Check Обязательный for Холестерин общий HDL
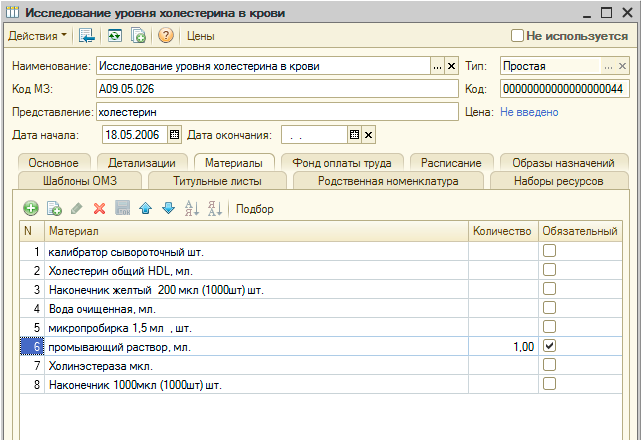This screenshot has width=641, height=440. pos(549,270)
